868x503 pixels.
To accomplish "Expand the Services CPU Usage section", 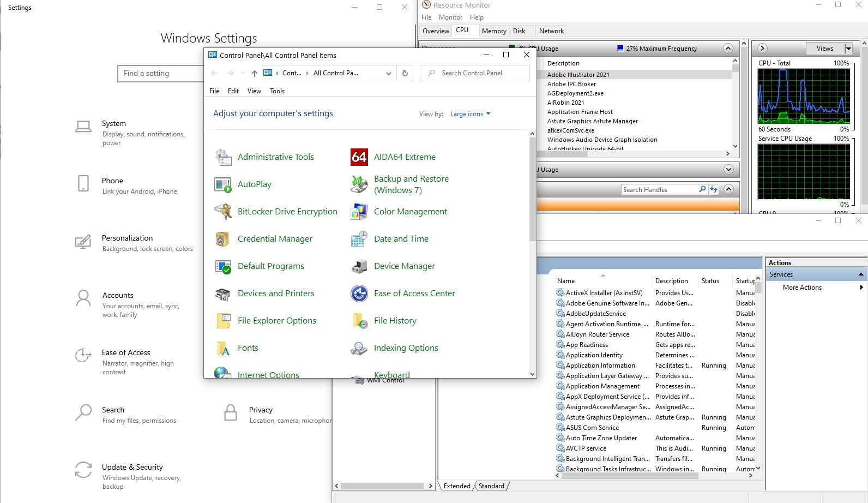I will click(728, 169).
